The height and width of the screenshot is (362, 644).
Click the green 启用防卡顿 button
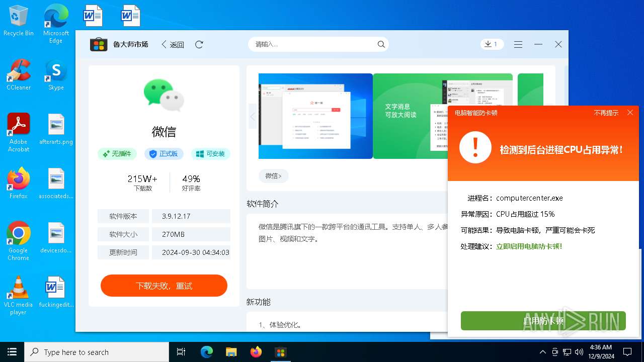coord(543,321)
